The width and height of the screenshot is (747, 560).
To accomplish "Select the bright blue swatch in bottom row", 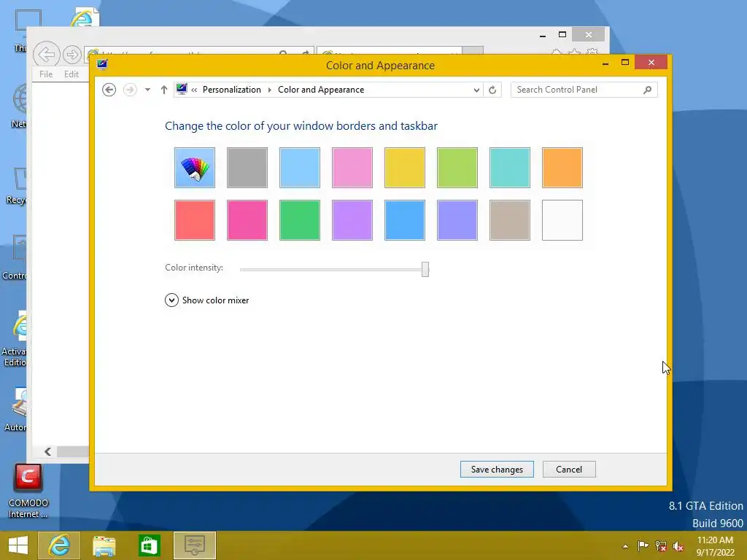I will click(404, 220).
